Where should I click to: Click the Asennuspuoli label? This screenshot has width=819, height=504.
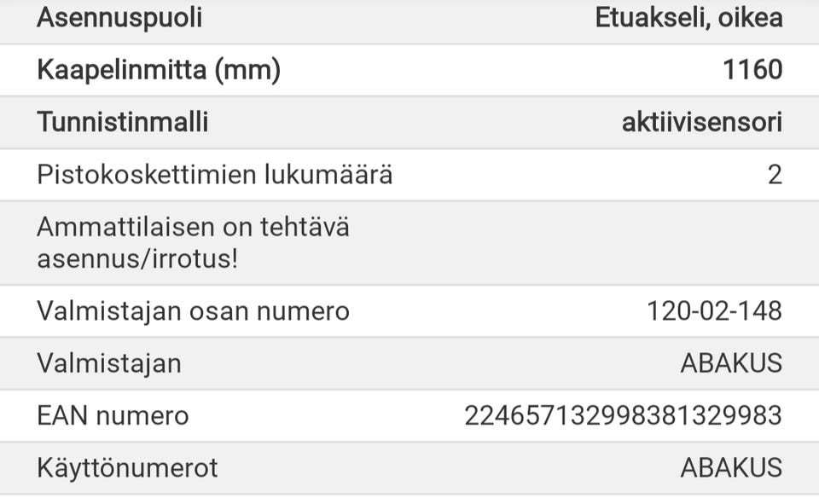119,18
